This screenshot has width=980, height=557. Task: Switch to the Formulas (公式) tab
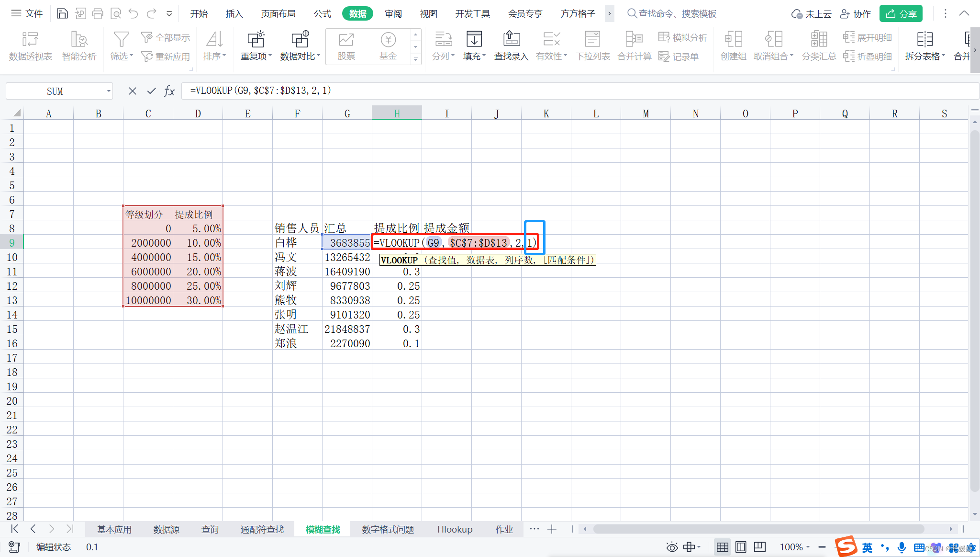pos(322,13)
